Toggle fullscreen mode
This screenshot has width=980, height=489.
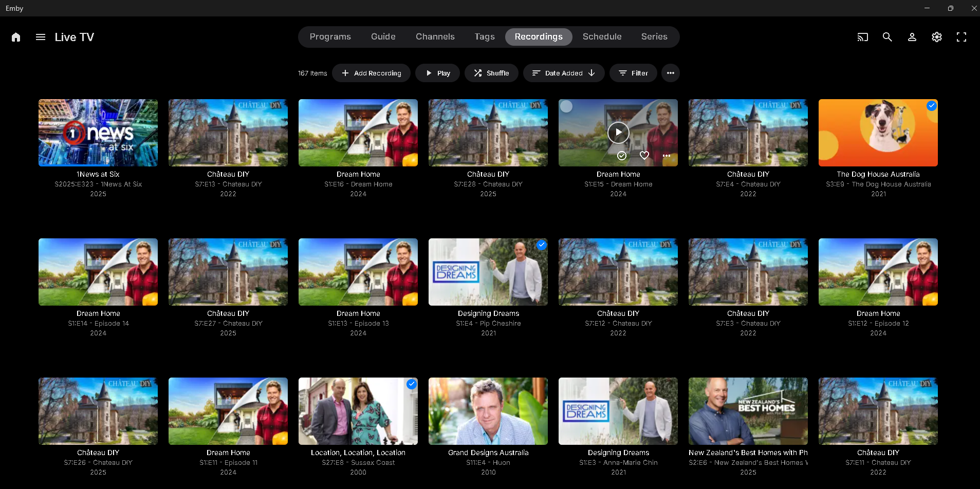[961, 37]
